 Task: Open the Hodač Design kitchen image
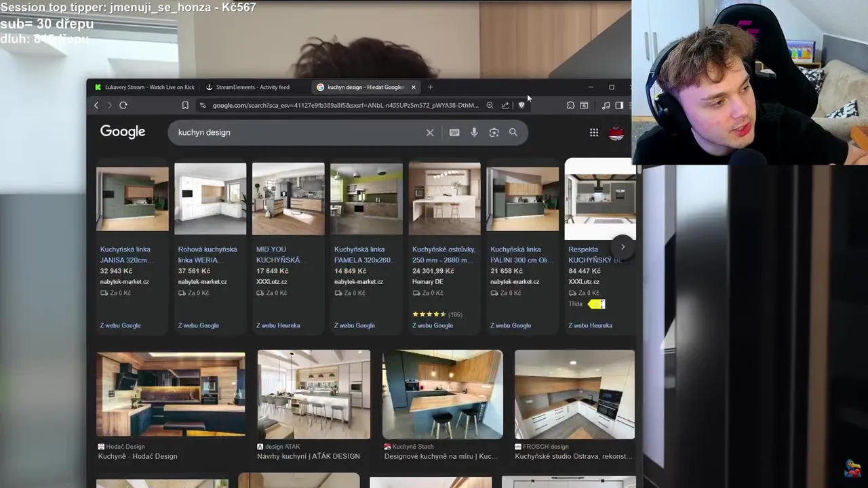pos(171,394)
